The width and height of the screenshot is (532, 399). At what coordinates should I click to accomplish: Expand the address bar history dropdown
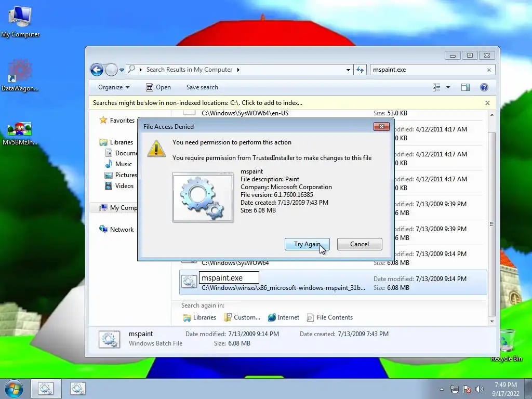pyautogui.click(x=348, y=70)
